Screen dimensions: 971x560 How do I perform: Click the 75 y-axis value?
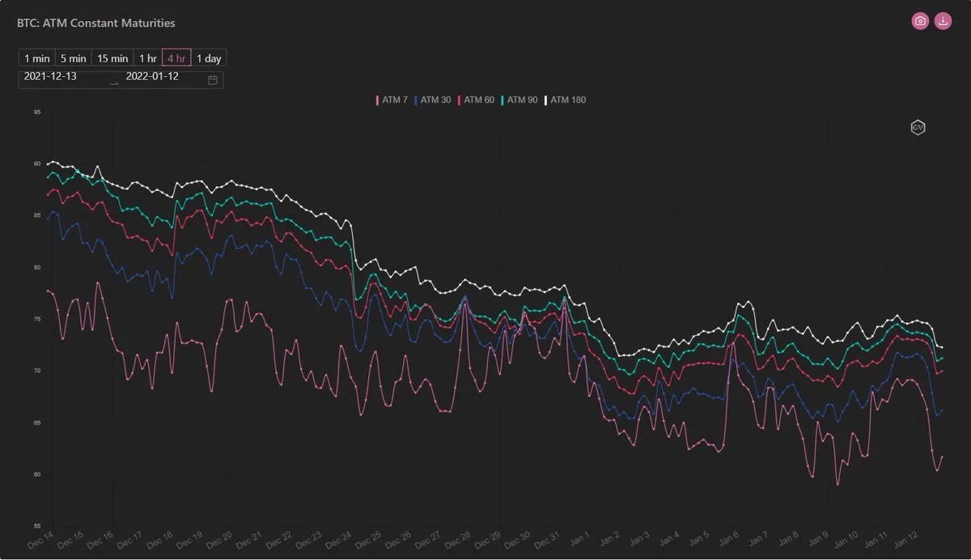click(37, 320)
